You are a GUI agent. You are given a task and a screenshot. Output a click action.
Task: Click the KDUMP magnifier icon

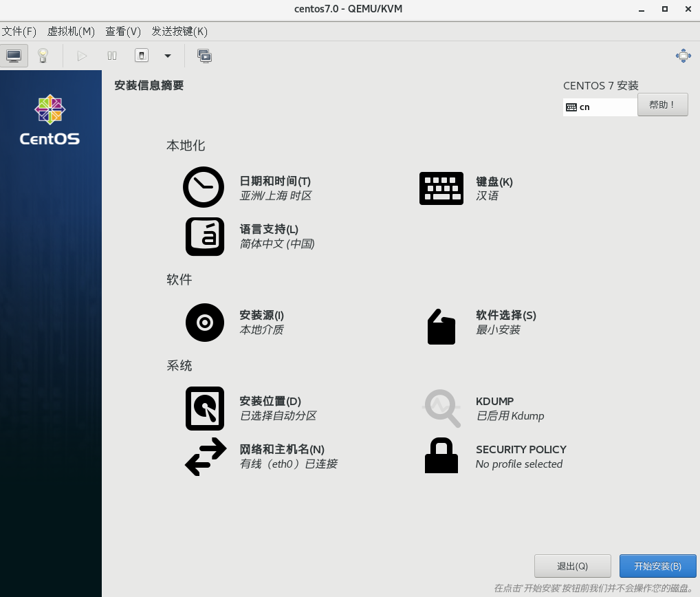coord(441,409)
